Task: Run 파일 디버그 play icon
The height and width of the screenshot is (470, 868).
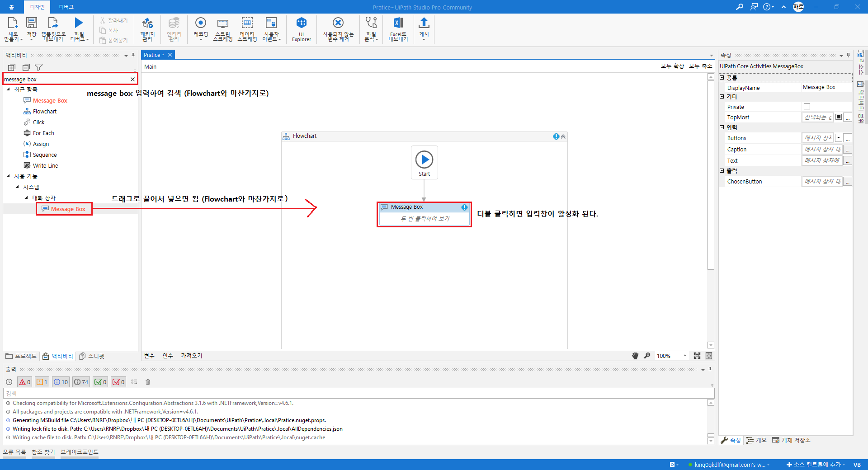Action: point(79,29)
